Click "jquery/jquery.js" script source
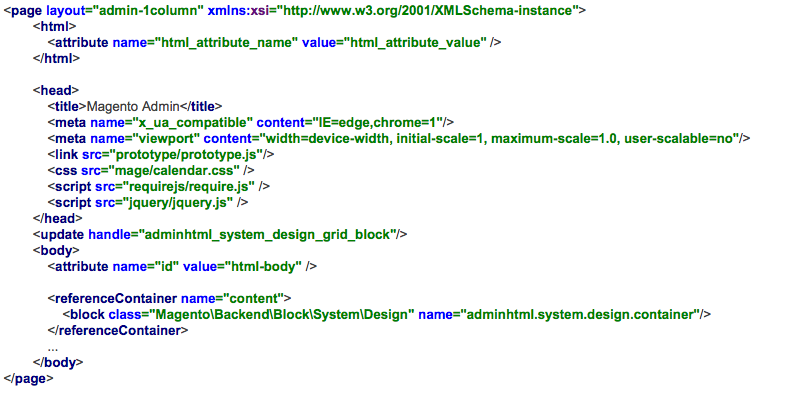This screenshot has width=786, height=398. pyautogui.click(x=177, y=203)
